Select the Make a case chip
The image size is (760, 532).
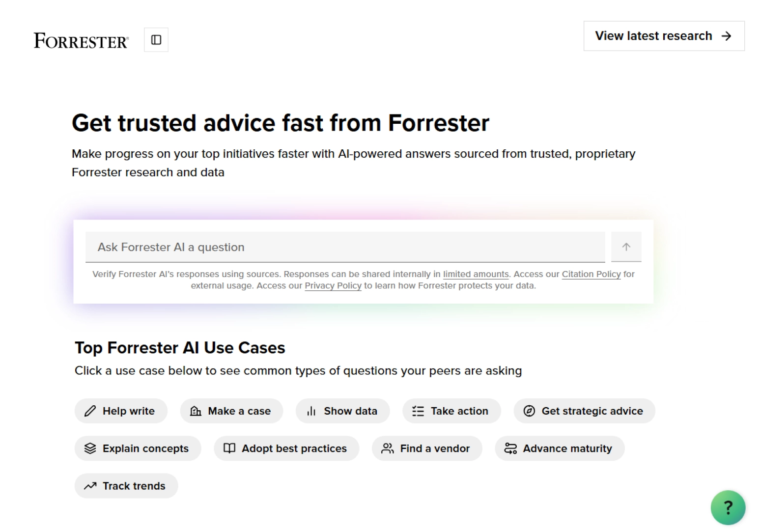pos(231,411)
